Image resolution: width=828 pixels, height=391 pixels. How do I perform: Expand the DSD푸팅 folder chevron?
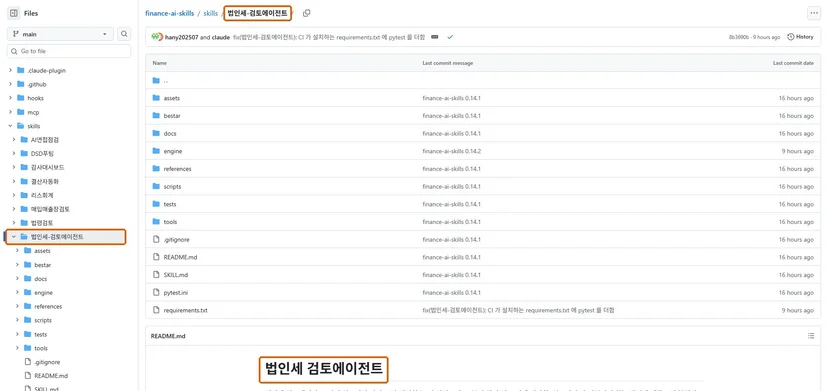14,154
